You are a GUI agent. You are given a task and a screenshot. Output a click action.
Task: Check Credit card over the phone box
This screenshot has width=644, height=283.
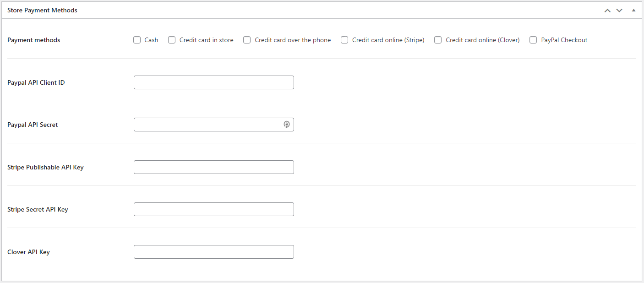click(x=247, y=40)
